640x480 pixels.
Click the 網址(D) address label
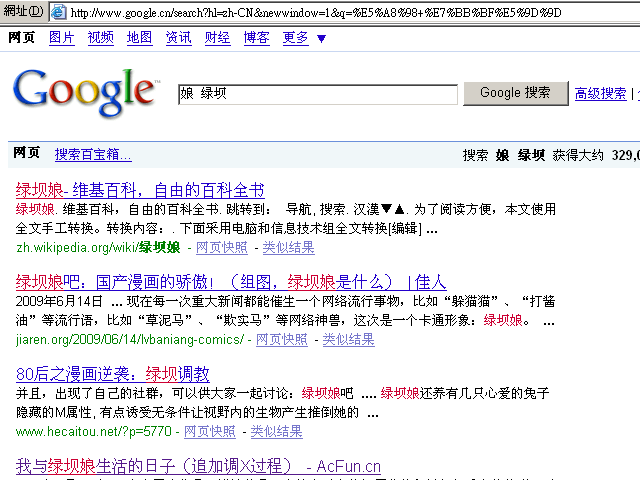click(x=23, y=11)
